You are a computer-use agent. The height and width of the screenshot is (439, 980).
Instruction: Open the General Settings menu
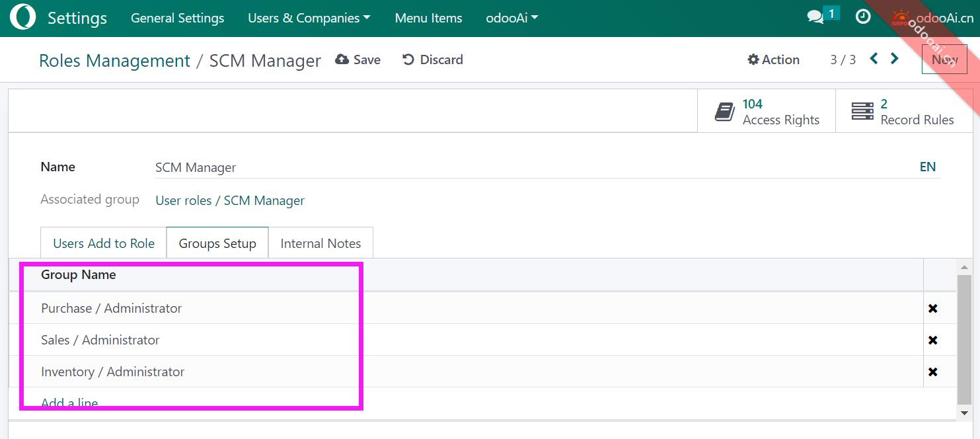[x=177, y=18]
